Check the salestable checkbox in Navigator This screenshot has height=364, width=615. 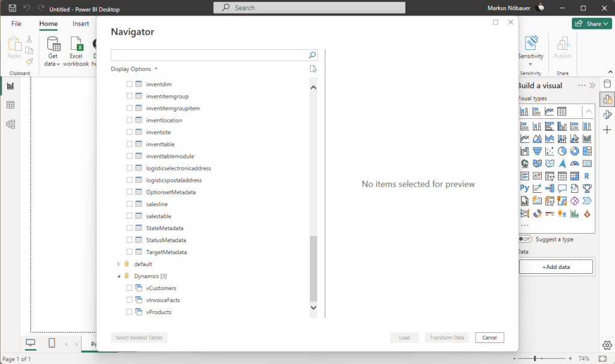129,216
